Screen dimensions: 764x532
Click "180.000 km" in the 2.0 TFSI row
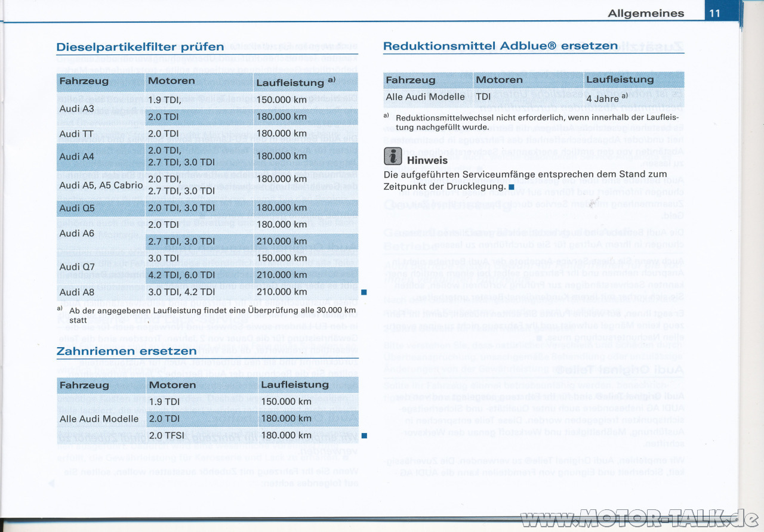click(286, 435)
